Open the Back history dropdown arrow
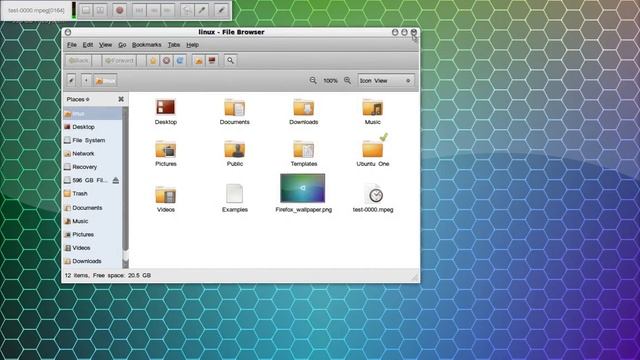640x360 pixels. coord(97,60)
